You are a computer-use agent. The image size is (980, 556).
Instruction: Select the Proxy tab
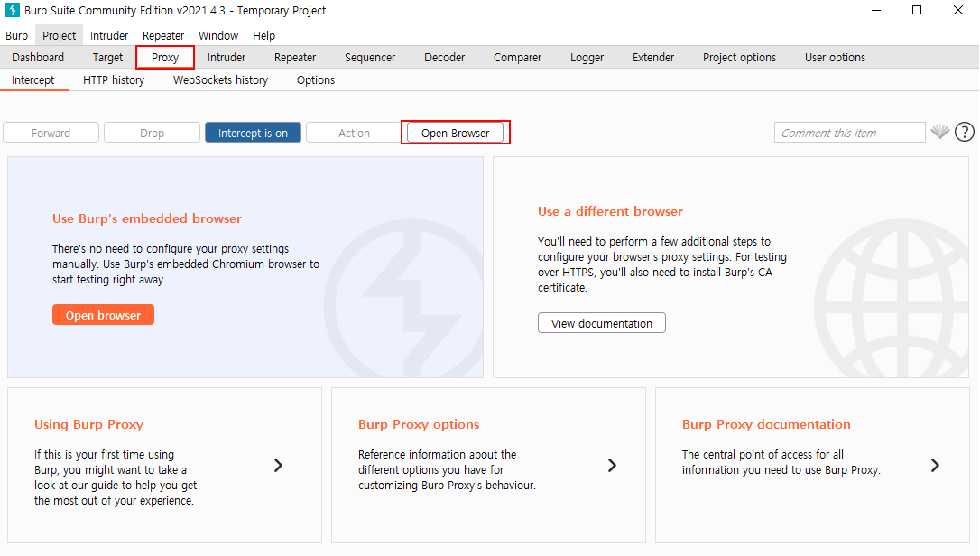pyautogui.click(x=165, y=58)
